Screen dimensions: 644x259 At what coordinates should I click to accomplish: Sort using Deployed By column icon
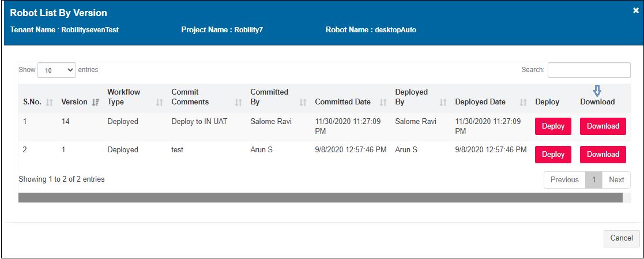point(443,102)
